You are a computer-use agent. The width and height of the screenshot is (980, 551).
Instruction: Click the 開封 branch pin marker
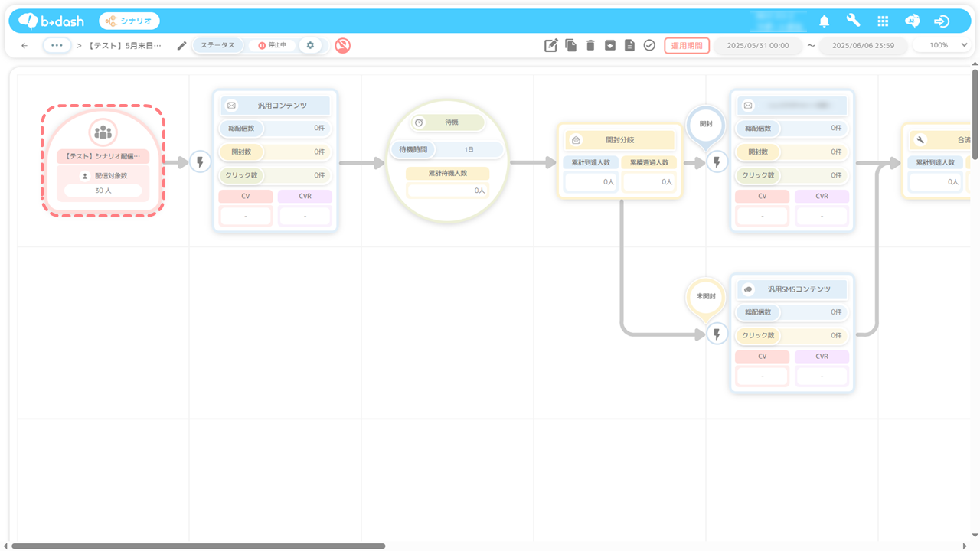705,124
